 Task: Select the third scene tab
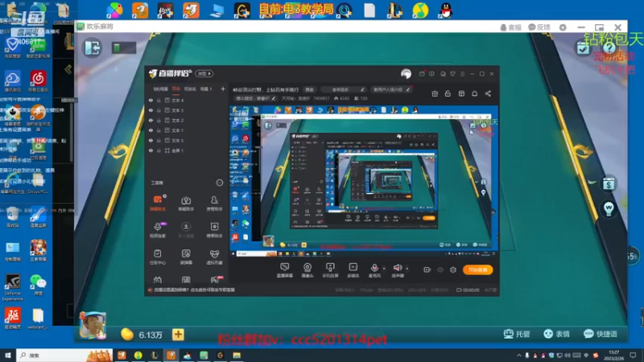[x=190, y=89]
